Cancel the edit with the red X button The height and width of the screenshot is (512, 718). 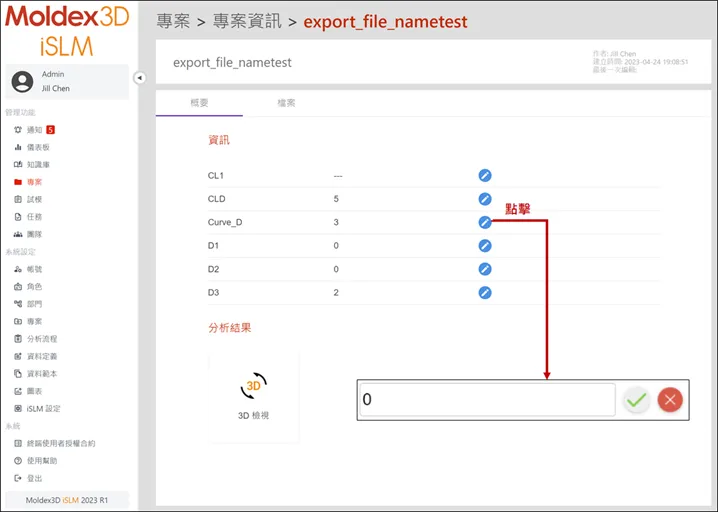[x=670, y=400]
